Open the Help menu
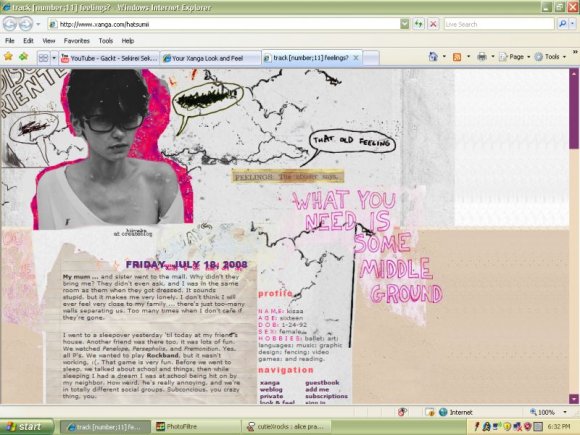580x435 pixels. point(128,41)
